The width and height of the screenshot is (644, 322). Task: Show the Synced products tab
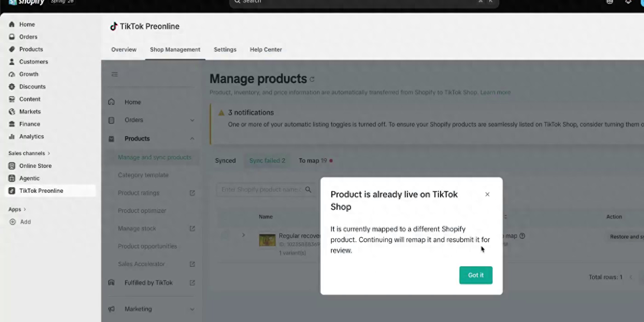click(225, 161)
